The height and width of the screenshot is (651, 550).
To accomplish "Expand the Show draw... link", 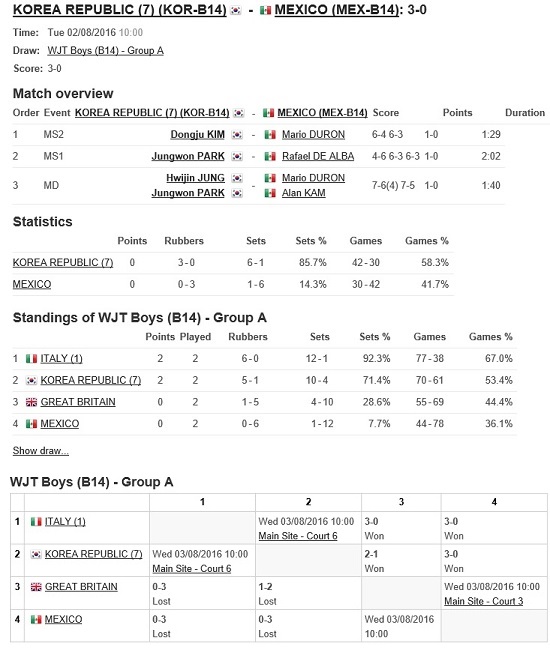I will pos(41,450).
